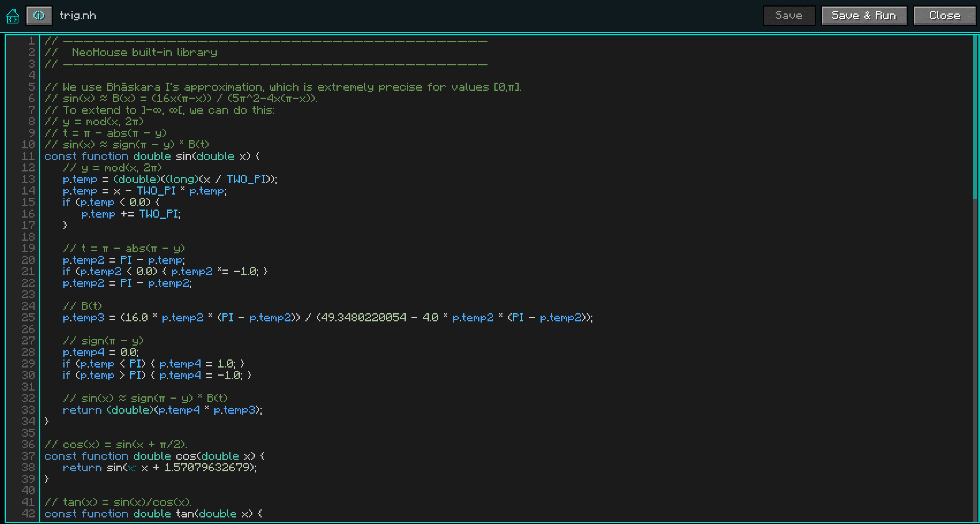Click '// B(t)' comment on line 24
This screenshot has width=980, height=524.
pyautogui.click(x=83, y=306)
